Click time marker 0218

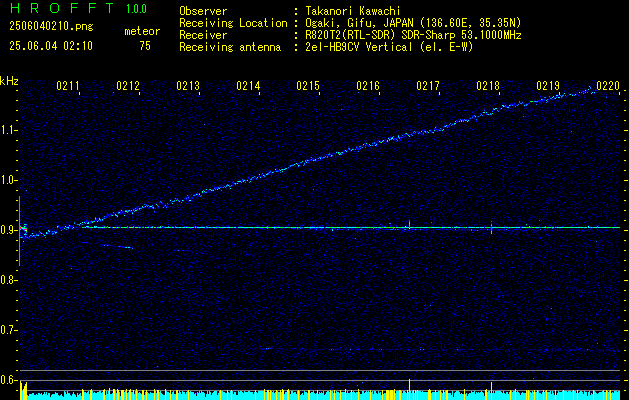point(488,86)
